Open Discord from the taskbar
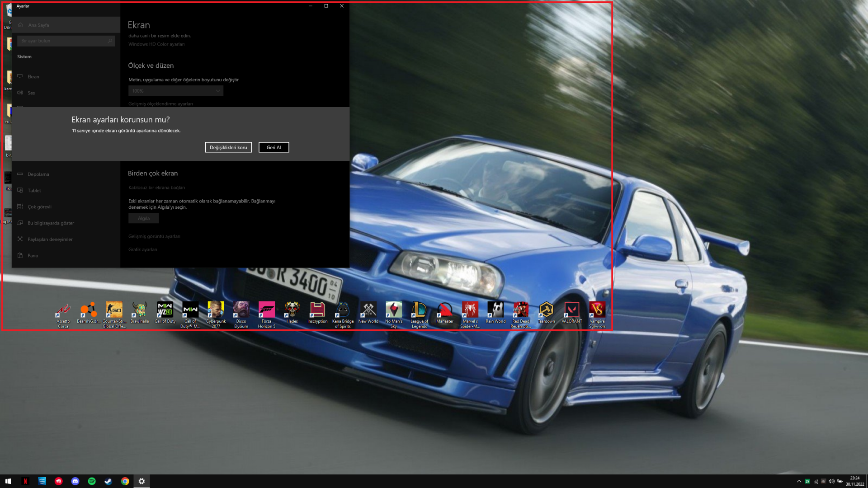 75,481
